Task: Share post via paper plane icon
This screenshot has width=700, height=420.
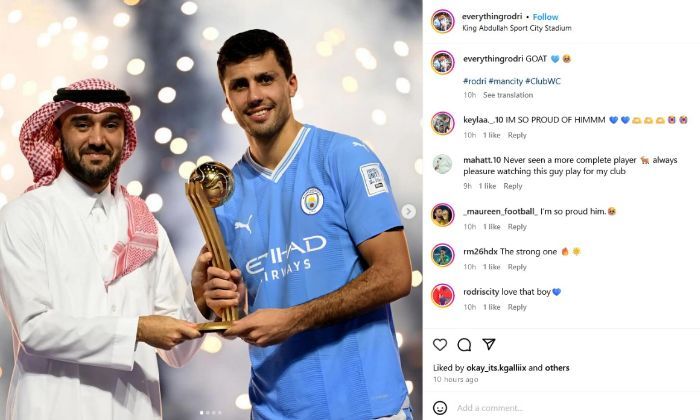Action: click(489, 344)
